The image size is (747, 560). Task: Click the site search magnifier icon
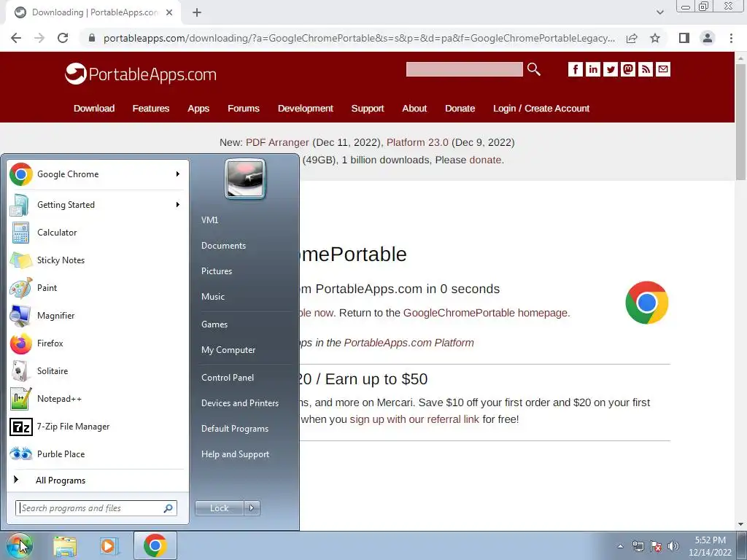tap(533, 69)
